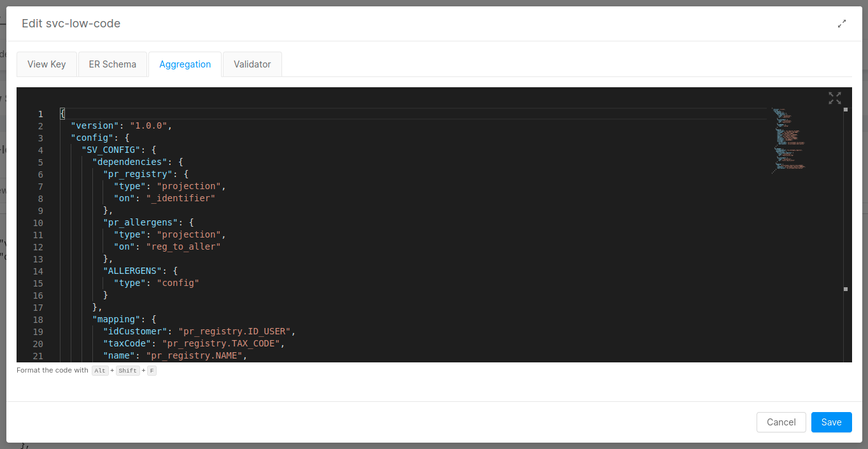The width and height of the screenshot is (868, 449).
Task: Click the "reg_to_aller" string value
Action: pos(184,246)
